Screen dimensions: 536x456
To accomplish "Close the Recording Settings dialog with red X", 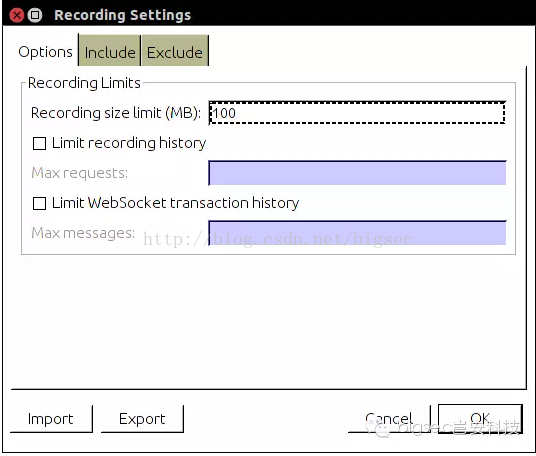I will (x=16, y=15).
